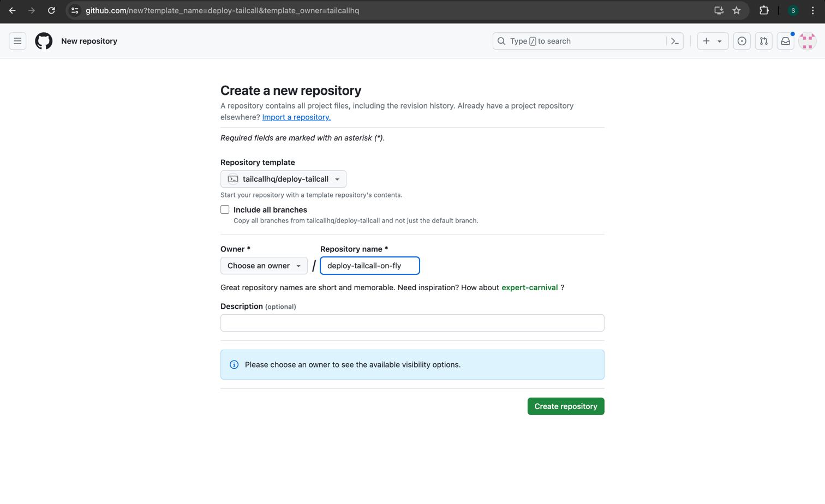Click the info icon in the visibility notice
The image size is (825, 504).
[234, 364]
